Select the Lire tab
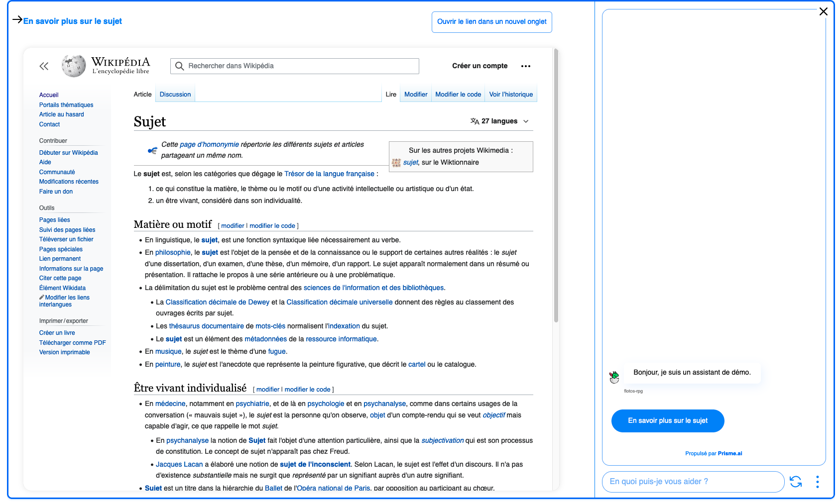The image size is (839, 504). pyautogui.click(x=391, y=95)
